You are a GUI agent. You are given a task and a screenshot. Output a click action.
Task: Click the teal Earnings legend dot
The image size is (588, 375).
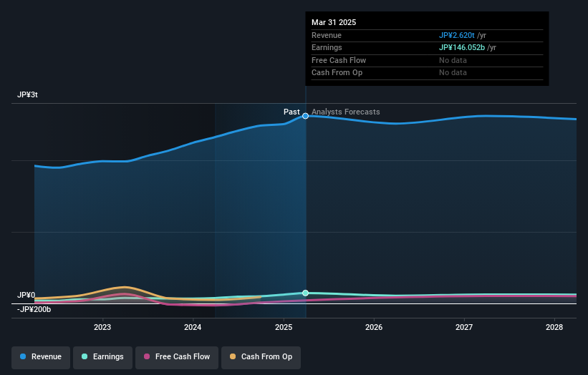[85, 356]
